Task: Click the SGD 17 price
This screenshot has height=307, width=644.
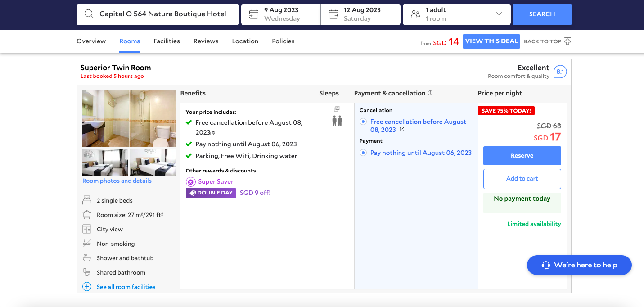Action: click(547, 137)
